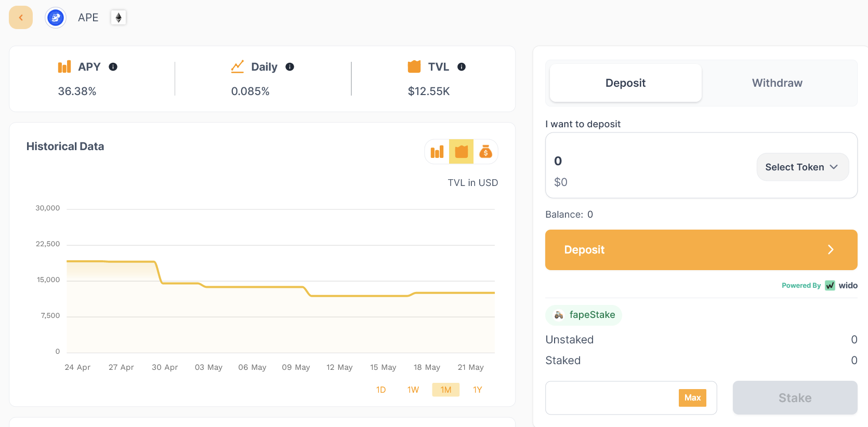Viewport: 868px width, 427px height.
Task: Open the Powered By wido link
Action: [x=820, y=286]
